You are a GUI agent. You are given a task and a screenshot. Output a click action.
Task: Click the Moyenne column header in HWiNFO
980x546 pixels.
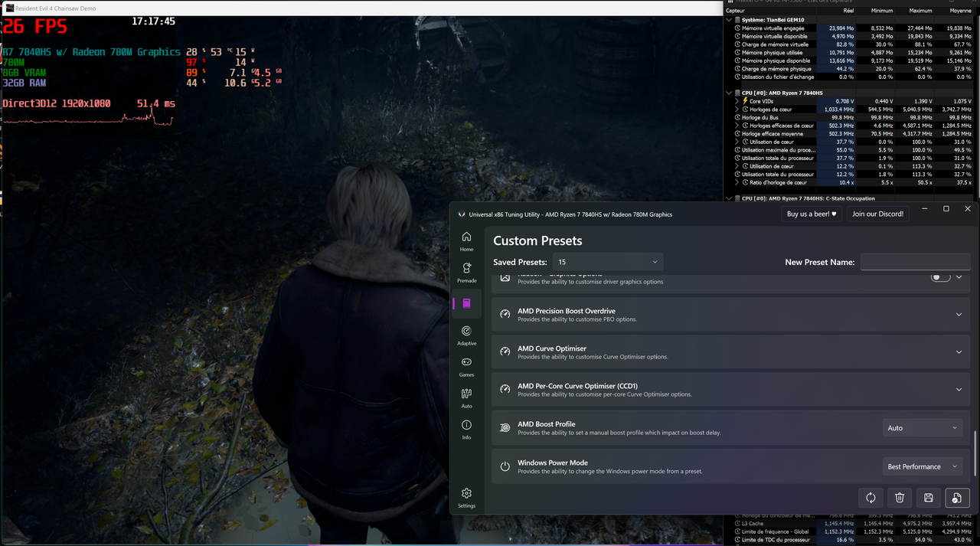click(x=960, y=11)
